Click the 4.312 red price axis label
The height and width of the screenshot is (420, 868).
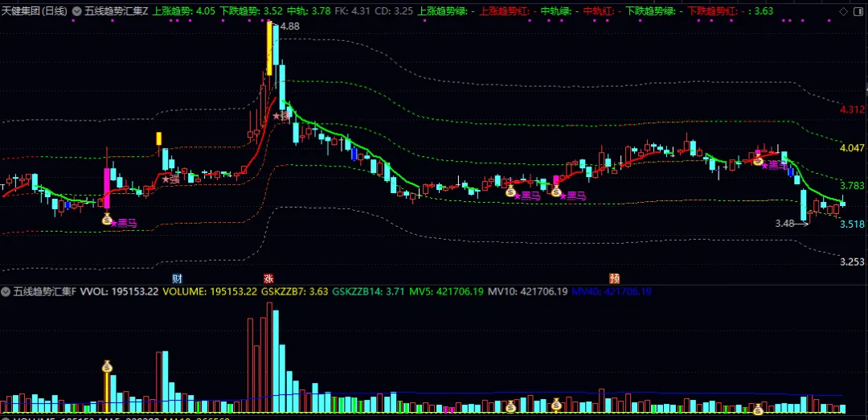point(852,109)
